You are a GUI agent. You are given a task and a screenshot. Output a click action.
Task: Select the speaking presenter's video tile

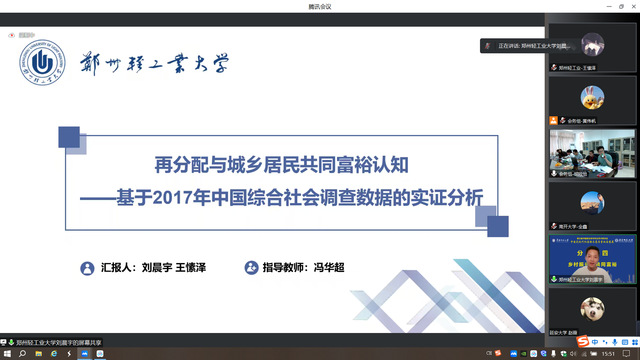592,259
